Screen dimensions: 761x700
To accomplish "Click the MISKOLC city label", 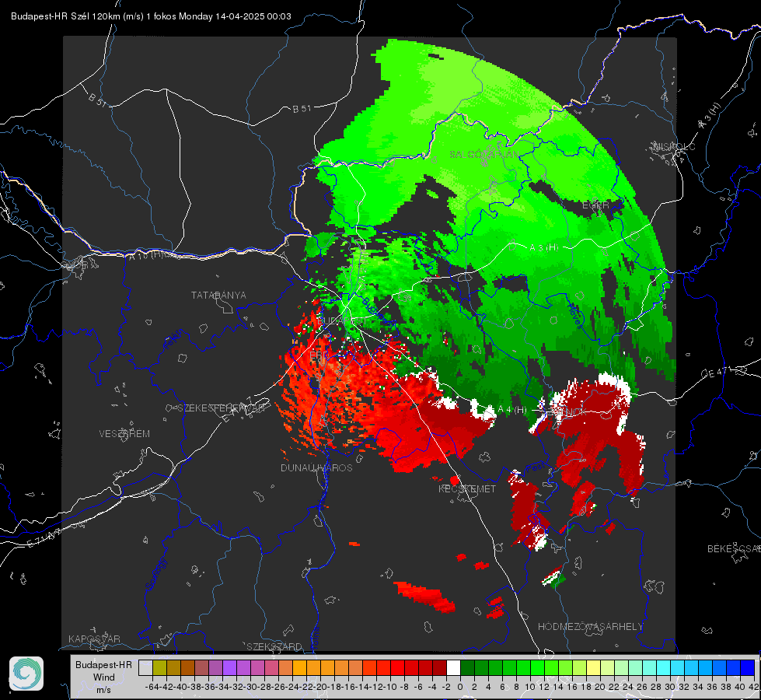I will point(674,146).
